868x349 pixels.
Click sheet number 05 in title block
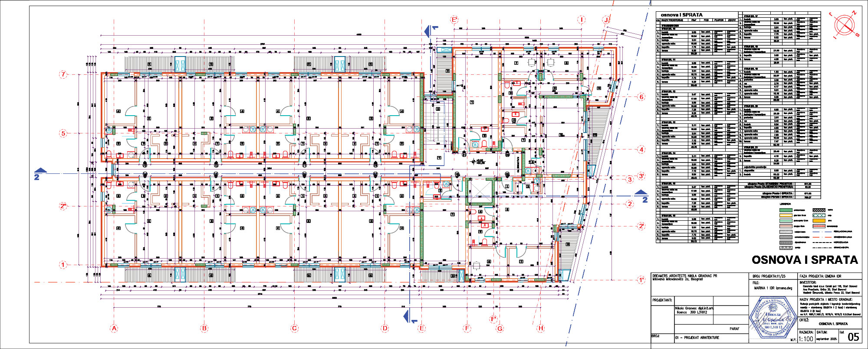tap(853, 337)
